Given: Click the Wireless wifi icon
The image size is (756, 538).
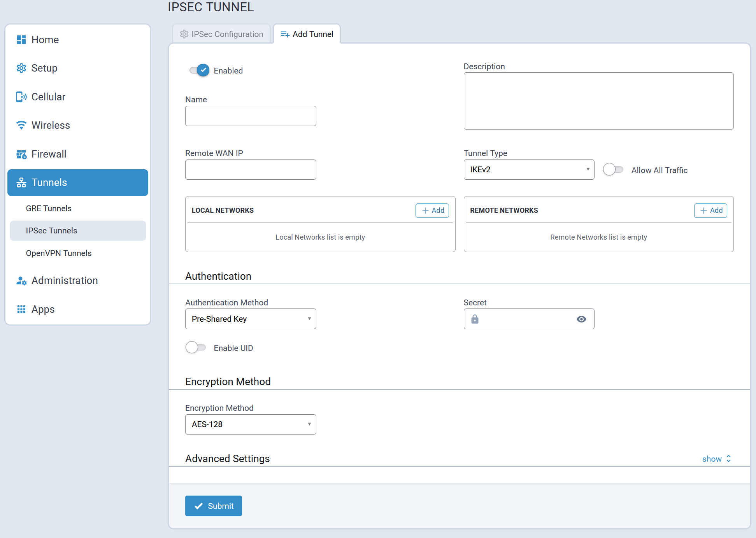Looking at the screenshot, I should click(21, 125).
